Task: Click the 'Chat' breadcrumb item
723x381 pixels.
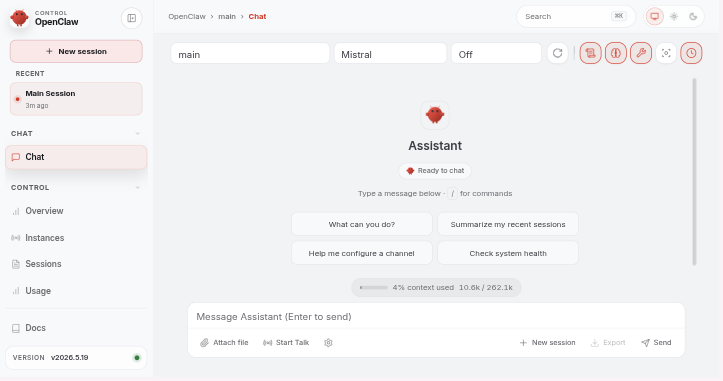Action: pyautogui.click(x=257, y=17)
